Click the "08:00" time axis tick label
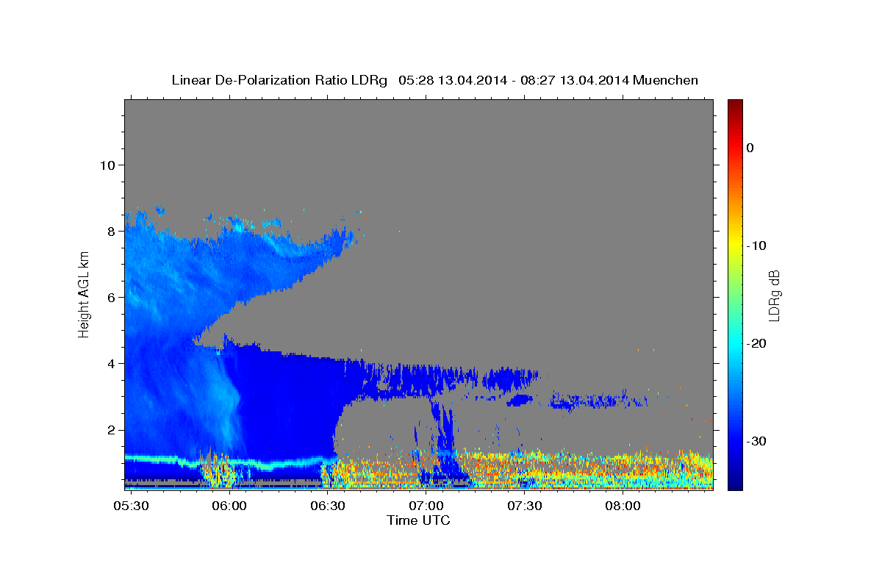The width and height of the screenshot is (882, 588). click(623, 506)
